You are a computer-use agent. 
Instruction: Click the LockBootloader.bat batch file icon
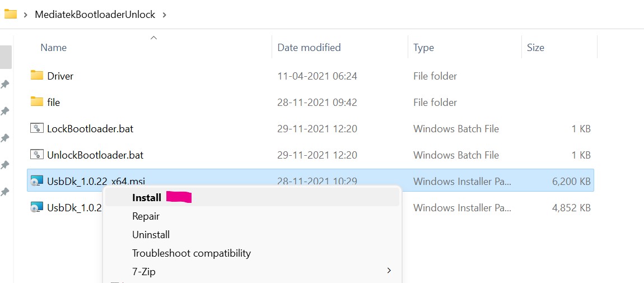click(x=37, y=128)
